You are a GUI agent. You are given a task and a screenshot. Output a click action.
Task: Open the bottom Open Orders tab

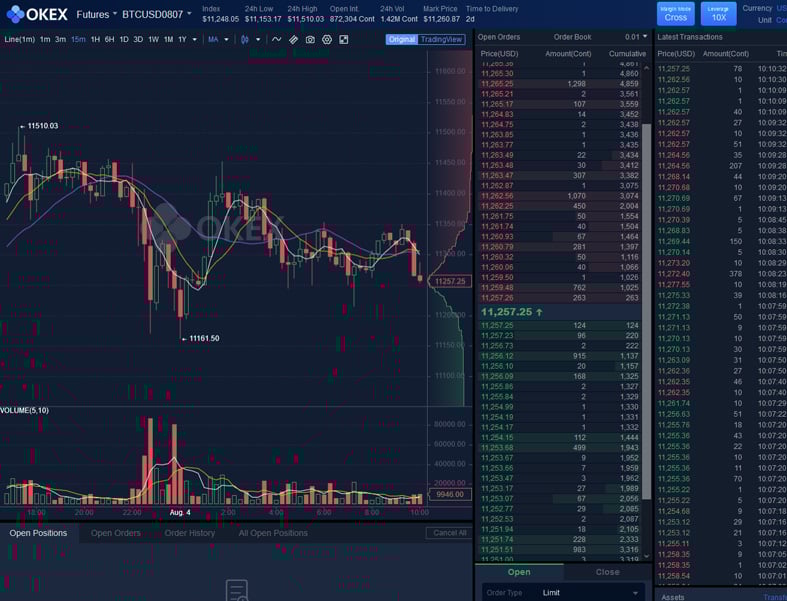pyautogui.click(x=115, y=533)
